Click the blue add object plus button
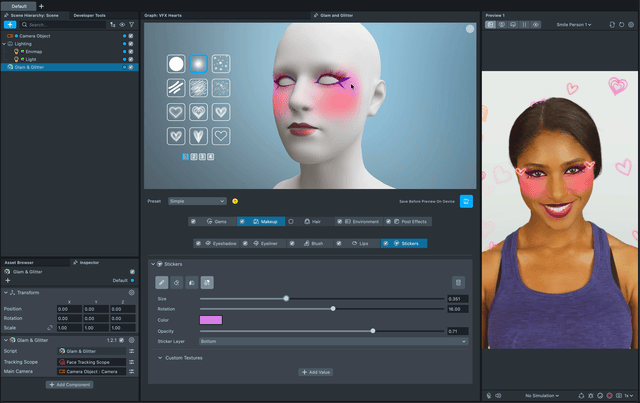Image resolution: width=640 pixels, height=403 pixels. (10, 24)
